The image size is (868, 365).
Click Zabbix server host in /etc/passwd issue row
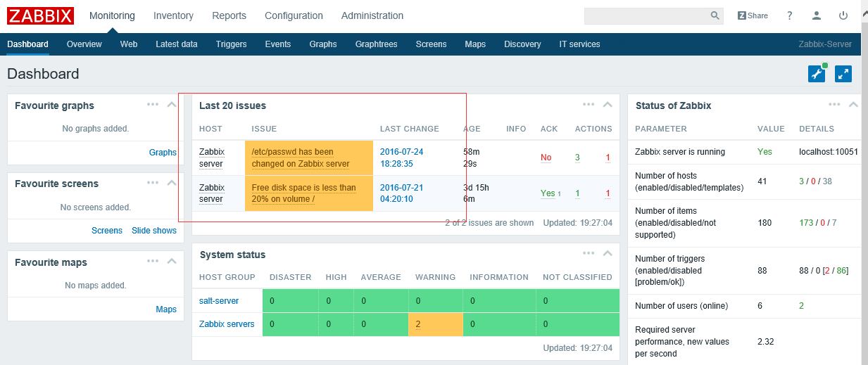tap(212, 158)
